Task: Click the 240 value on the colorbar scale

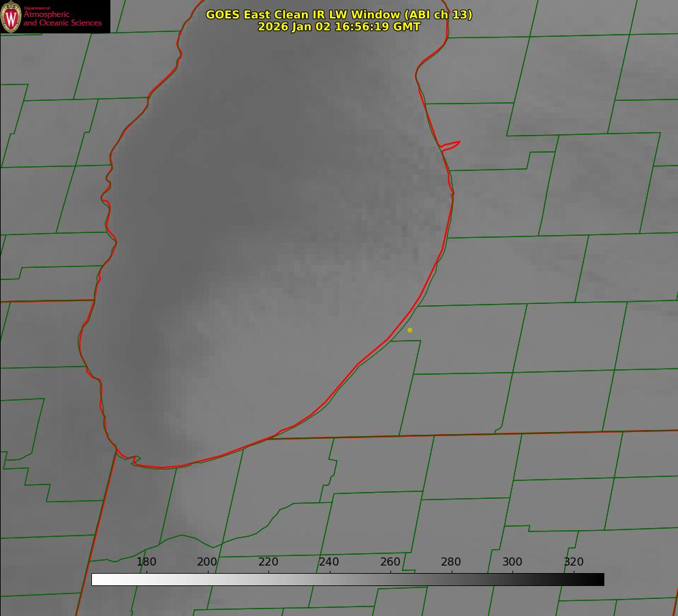Action: [x=329, y=562]
